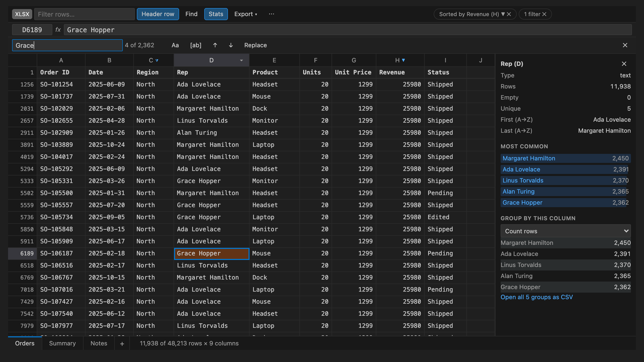
Task: Click Monitor product in row 2657
Action: pos(274,121)
